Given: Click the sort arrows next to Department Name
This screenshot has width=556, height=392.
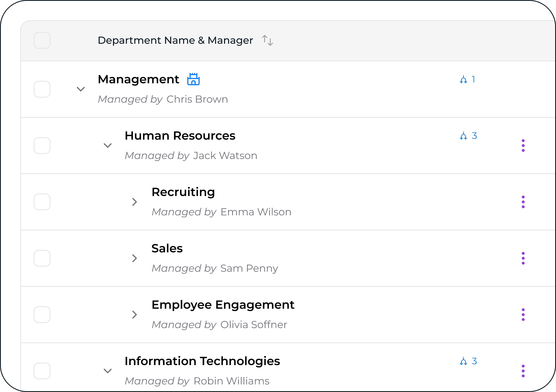Looking at the screenshot, I should 267,40.
